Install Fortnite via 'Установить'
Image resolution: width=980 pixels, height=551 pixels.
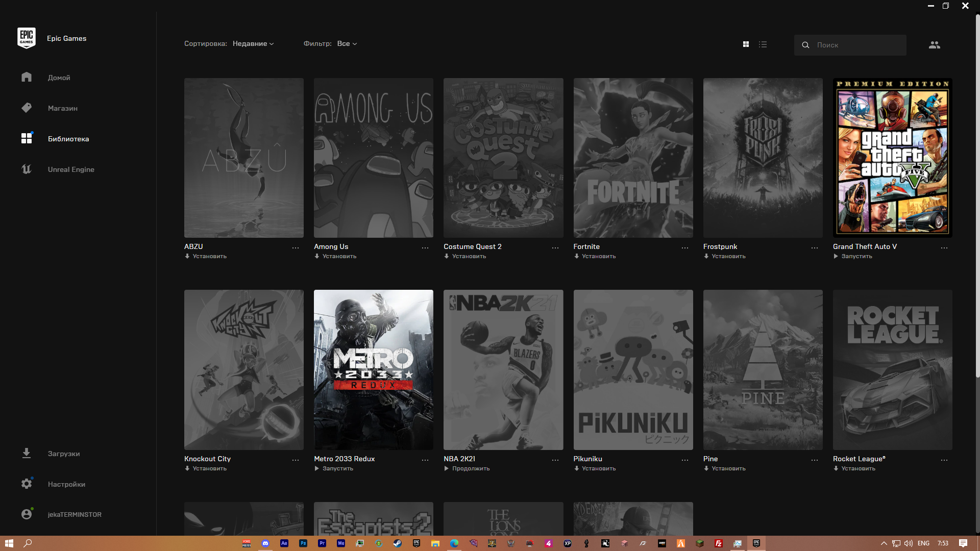595,257
